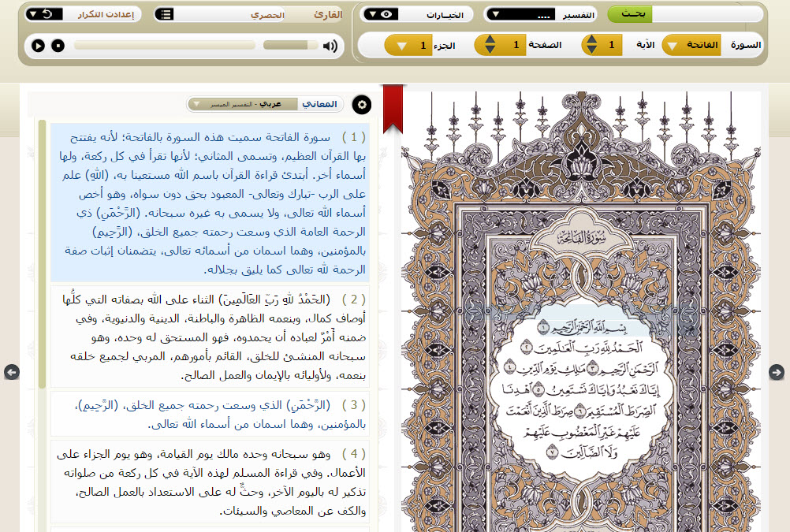The image size is (790, 532).
Task: Click the القارئ reciter label
Action: [x=328, y=15]
